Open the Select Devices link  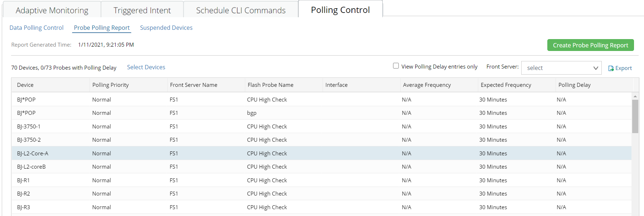[146, 67]
